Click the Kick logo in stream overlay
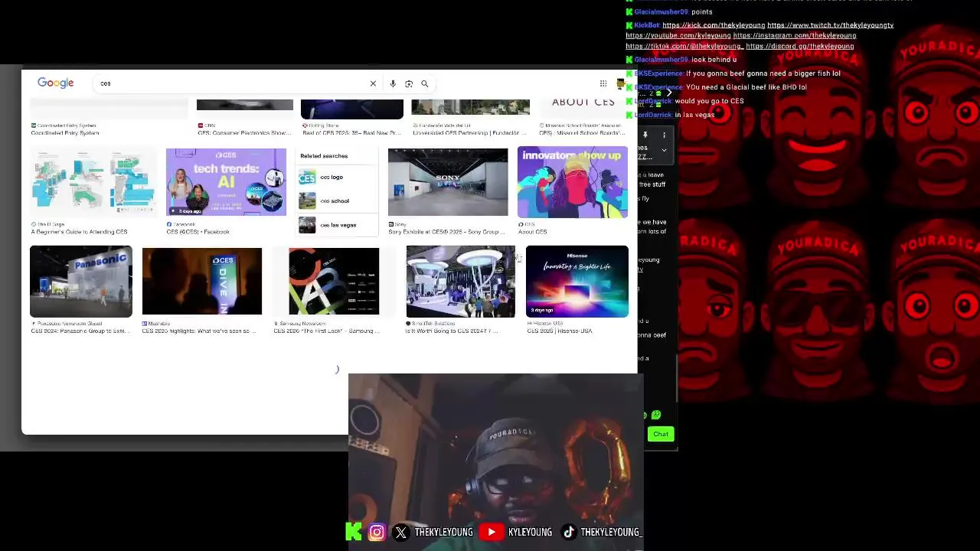The width and height of the screenshot is (980, 551). [354, 532]
